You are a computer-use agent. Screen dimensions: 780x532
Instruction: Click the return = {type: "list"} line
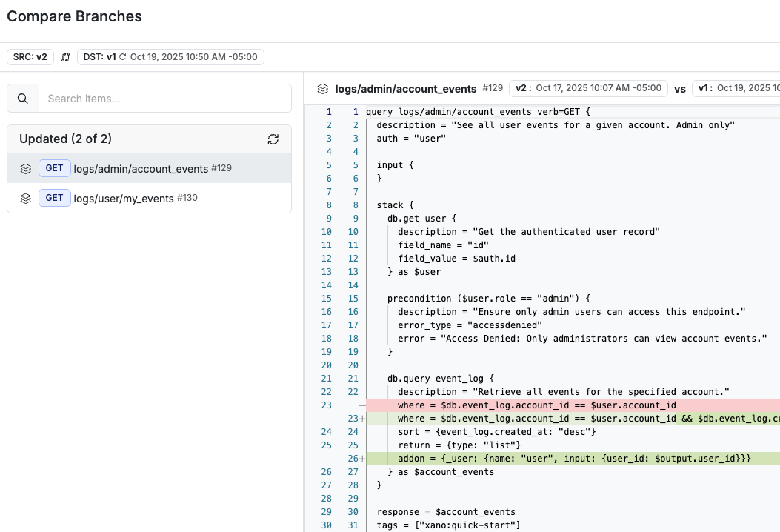click(459, 445)
